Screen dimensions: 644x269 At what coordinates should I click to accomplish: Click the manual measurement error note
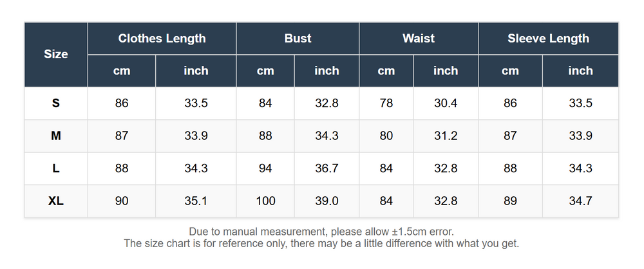321,231
